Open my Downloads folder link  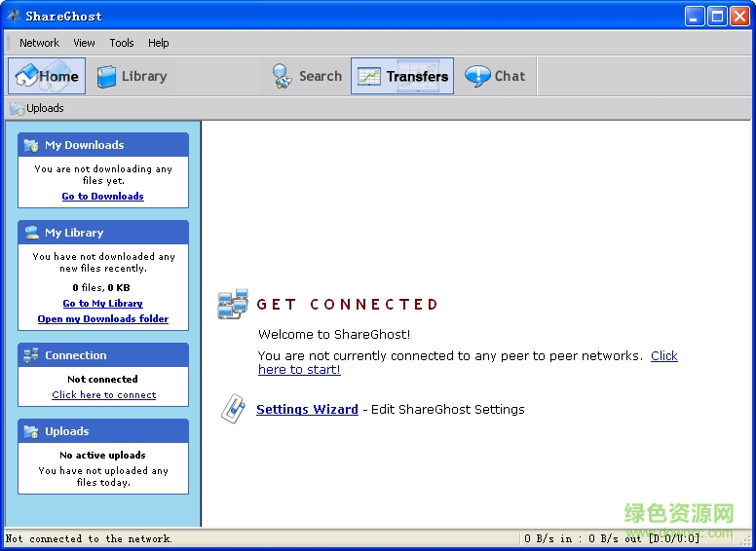103,319
